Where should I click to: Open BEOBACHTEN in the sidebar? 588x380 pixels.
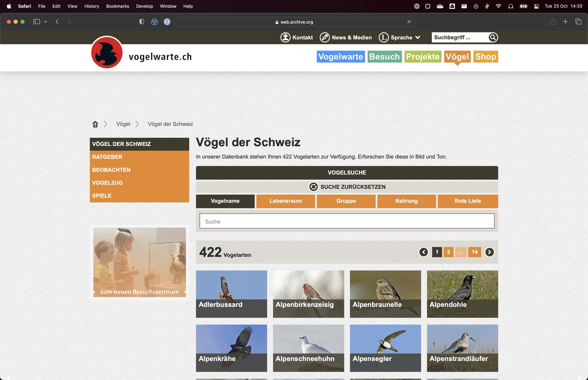(139, 170)
